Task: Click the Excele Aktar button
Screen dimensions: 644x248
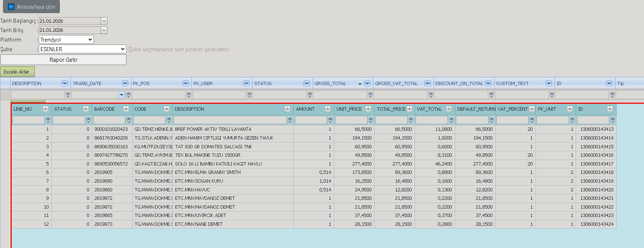Action: click(17, 72)
